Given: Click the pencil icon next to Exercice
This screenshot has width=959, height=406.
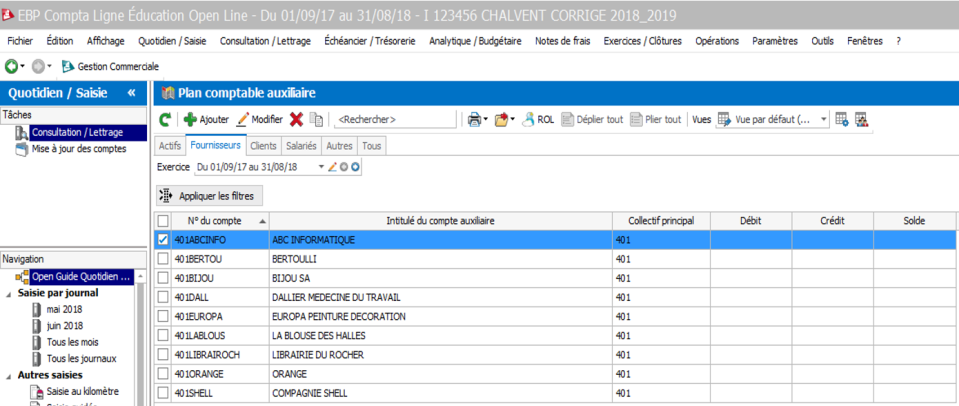Looking at the screenshot, I should [333, 167].
